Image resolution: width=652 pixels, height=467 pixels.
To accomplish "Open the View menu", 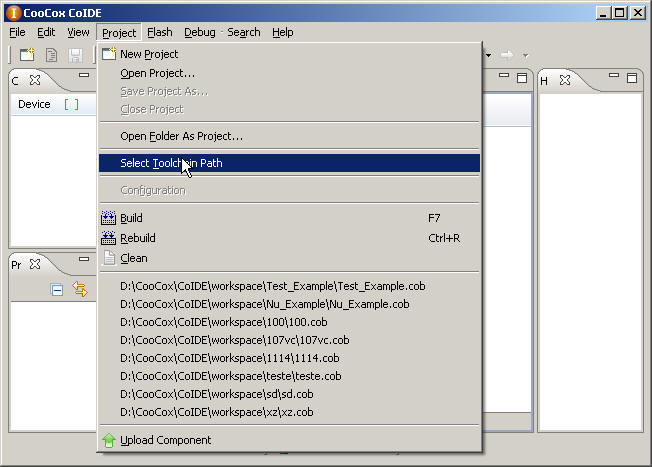I will tap(78, 32).
